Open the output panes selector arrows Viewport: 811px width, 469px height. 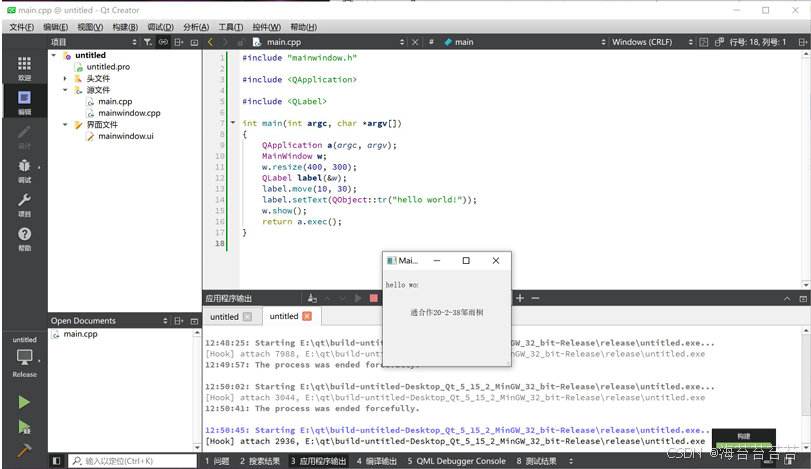(571, 461)
